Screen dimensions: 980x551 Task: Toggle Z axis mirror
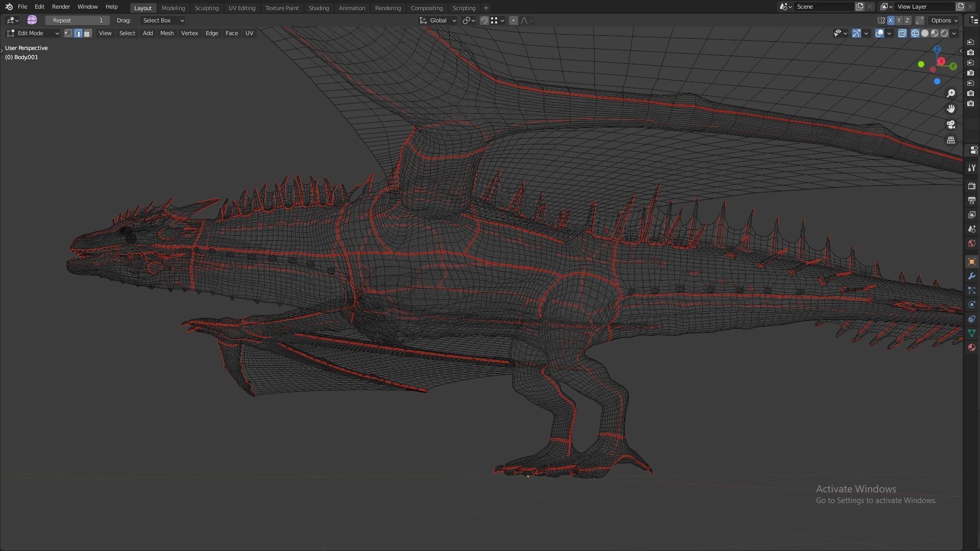pos(907,20)
